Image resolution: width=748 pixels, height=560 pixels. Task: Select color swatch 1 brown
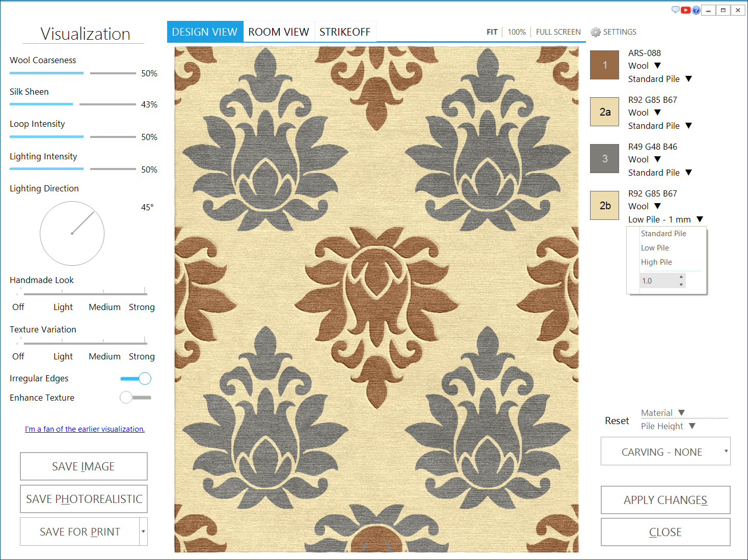pos(604,65)
